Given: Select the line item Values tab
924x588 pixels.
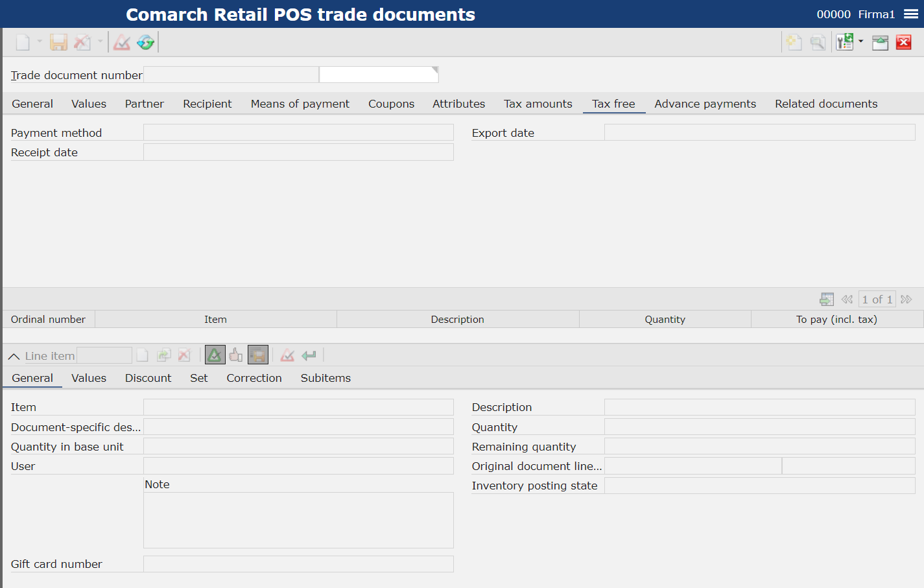Looking at the screenshot, I should pos(89,378).
